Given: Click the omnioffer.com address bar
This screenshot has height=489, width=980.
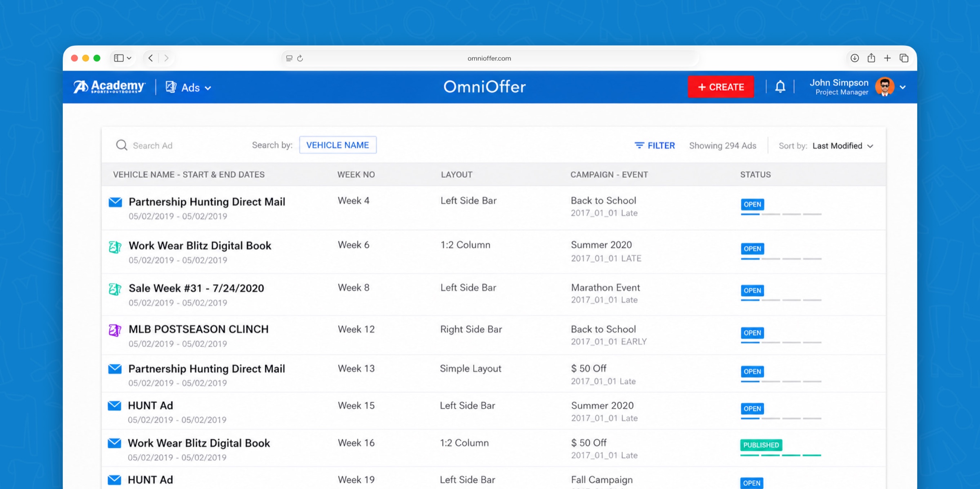Looking at the screenshot, I should click(489, 58).
